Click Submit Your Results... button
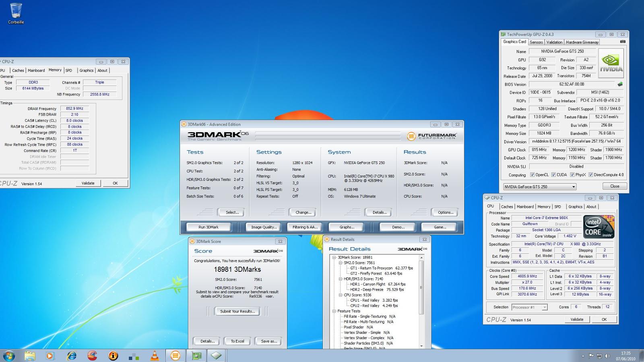The image size is (644, 362). [237, 311]
